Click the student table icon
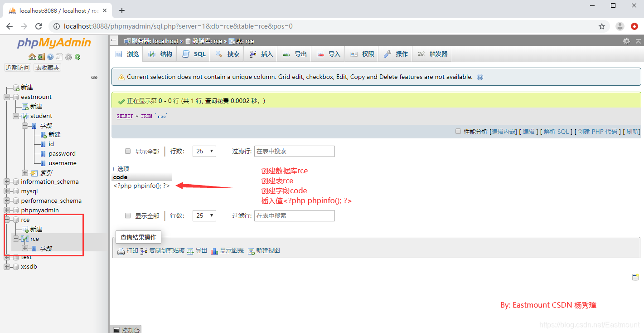The image size is (644, 333). [x=25, y=116]
